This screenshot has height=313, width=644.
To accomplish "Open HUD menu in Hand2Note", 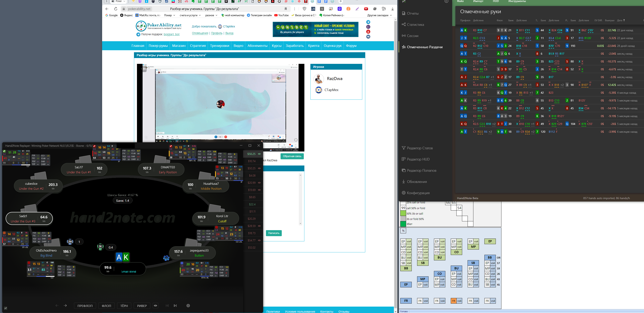I will click(496, 1).
